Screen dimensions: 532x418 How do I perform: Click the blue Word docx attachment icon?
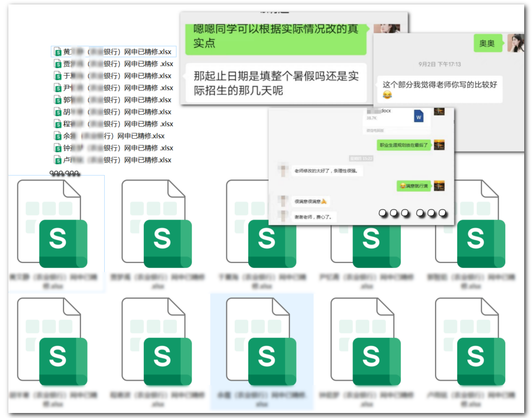(419, 116)
